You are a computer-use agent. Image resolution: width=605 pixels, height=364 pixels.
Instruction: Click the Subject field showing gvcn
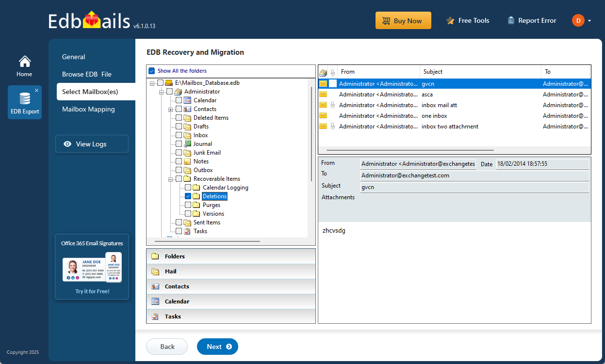pyautogui.click(x=474, y=187)
